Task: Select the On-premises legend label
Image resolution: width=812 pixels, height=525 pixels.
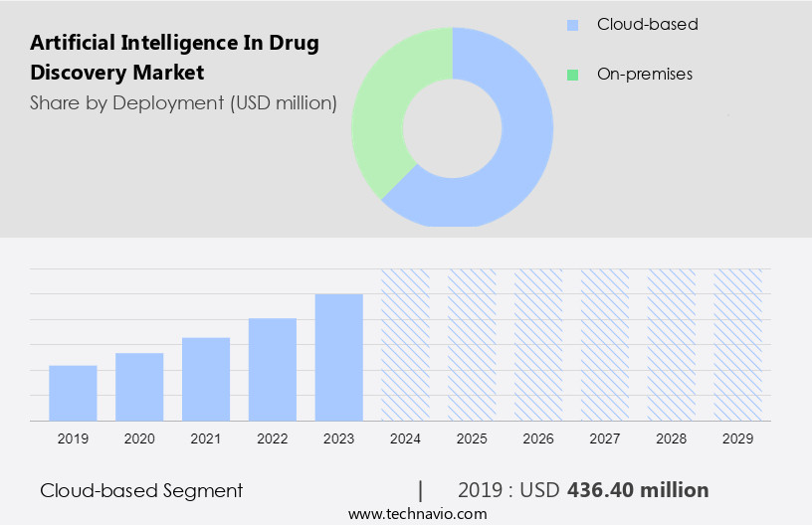Action: (x=644, y=75)
